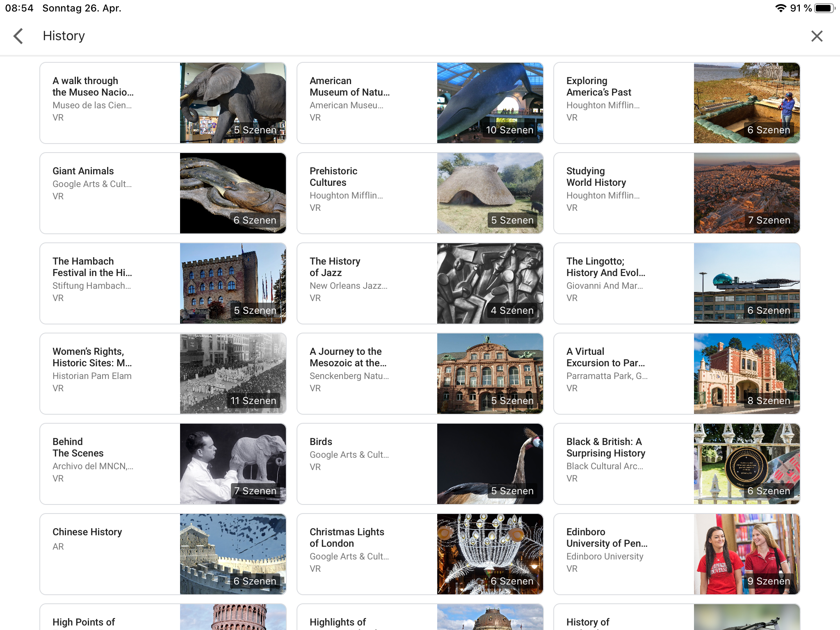Viewport: 840px width, 630px height.
Task: Open elephant thumbnail of Museo Nacional tour
Action: [x=233, y=103]
